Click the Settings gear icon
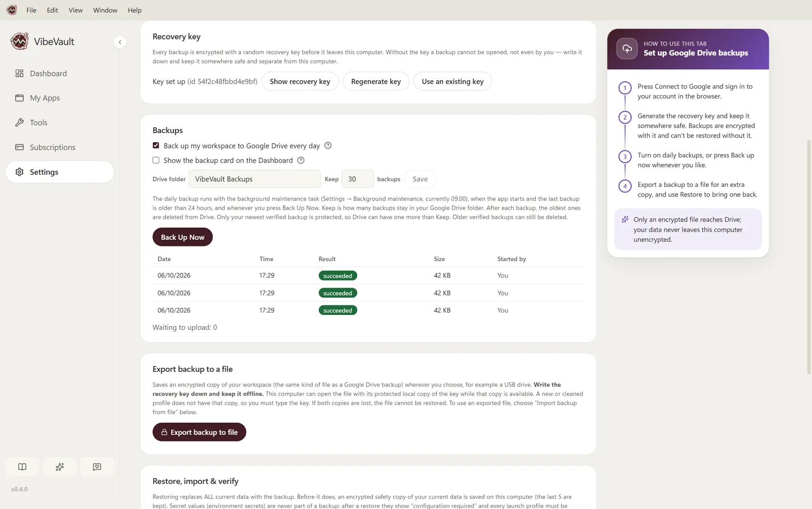This screenshot has height=509, width=812. tap(19, 172)
